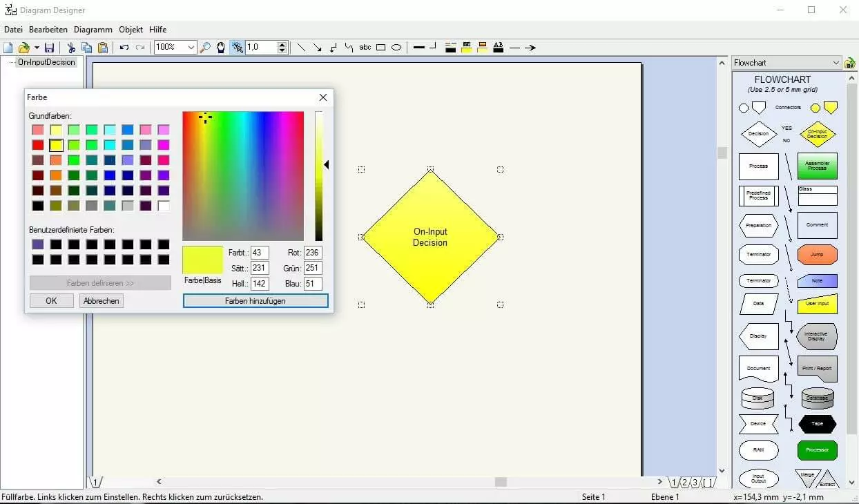Viewport: 859px width, 504px height.
Task: Open the Diagramm menu
Action: [93, 30]
